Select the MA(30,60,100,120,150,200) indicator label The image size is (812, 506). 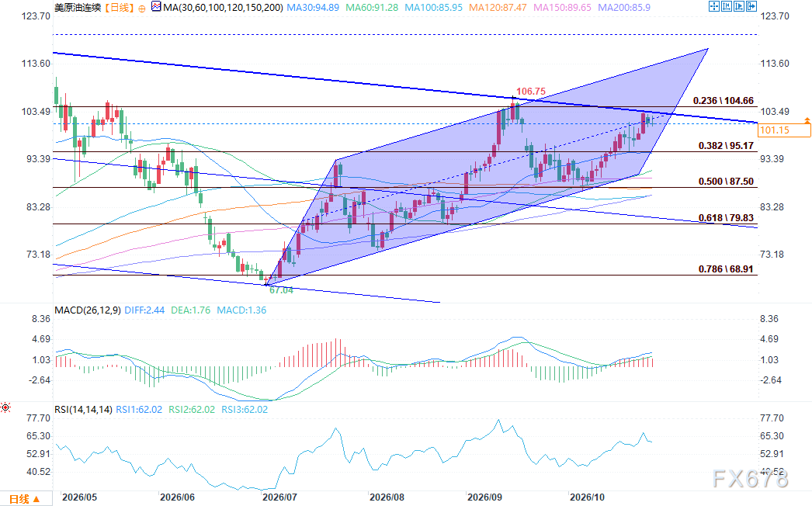click(224, 8)
